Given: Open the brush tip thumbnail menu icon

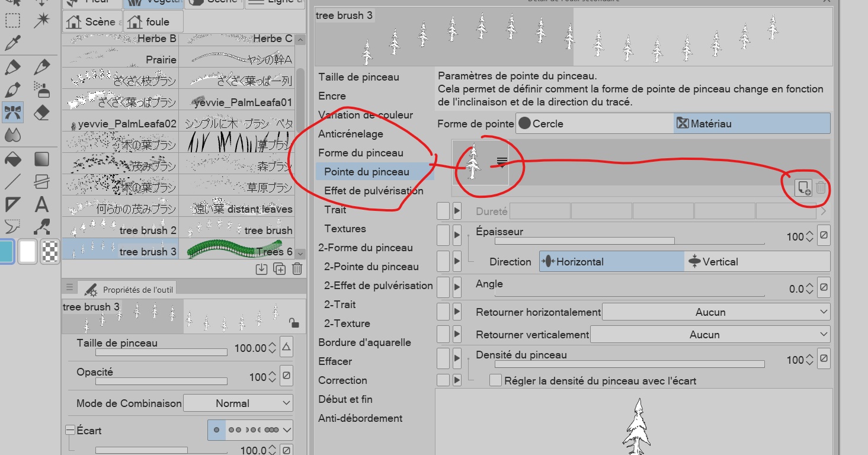Looking at the screenshot, I should point(502,162).
